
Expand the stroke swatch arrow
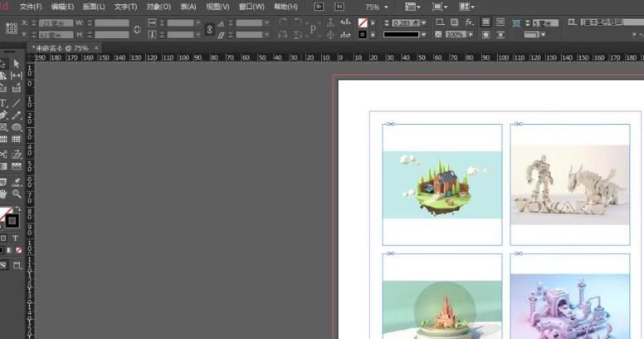click(373, 35)
